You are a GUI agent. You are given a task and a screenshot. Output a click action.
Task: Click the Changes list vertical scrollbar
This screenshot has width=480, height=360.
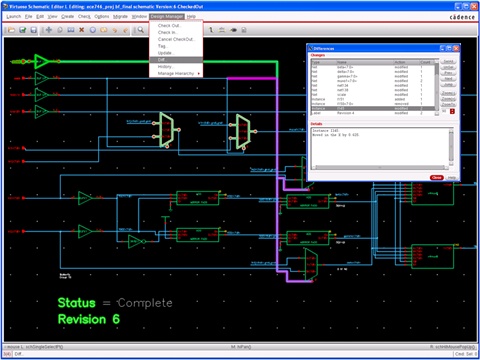pos(437,88)
